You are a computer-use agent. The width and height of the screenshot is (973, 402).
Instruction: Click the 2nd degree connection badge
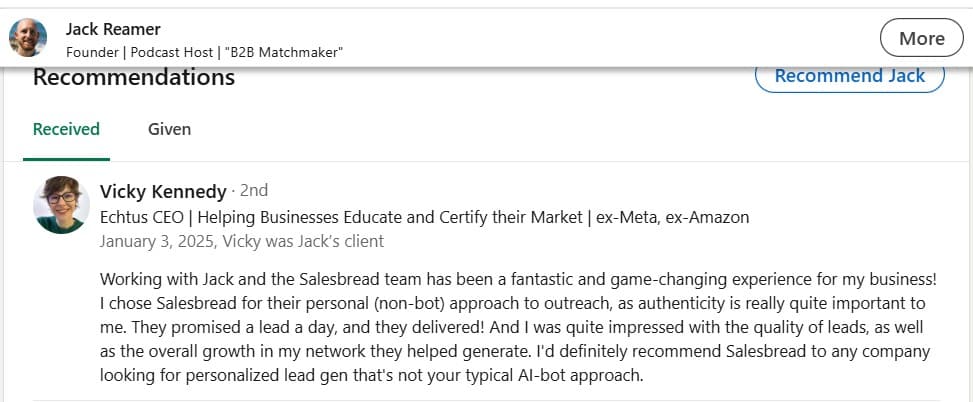tap(254, 190)
